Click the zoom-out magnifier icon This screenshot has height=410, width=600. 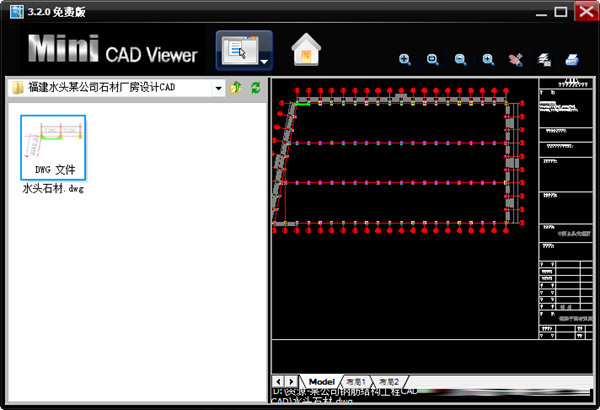pyautogui.click(x=460, y=59)
